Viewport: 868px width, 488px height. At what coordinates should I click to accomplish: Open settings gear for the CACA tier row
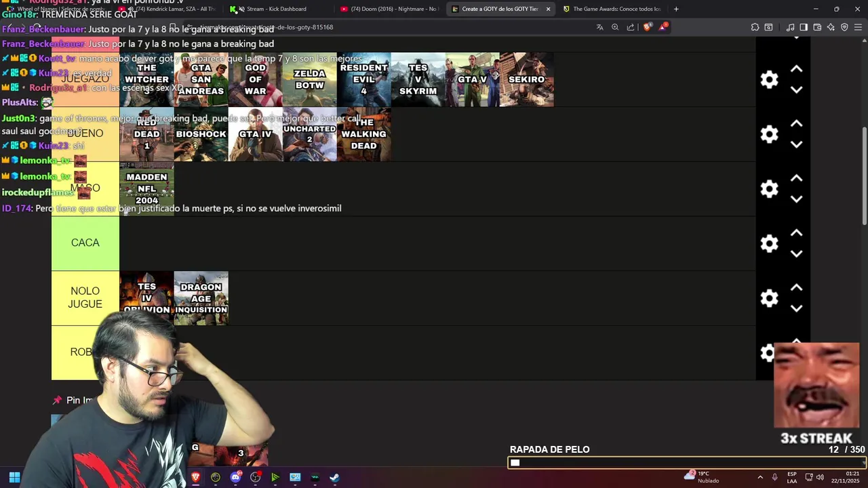pyautogui.click(x=769, y=243)
